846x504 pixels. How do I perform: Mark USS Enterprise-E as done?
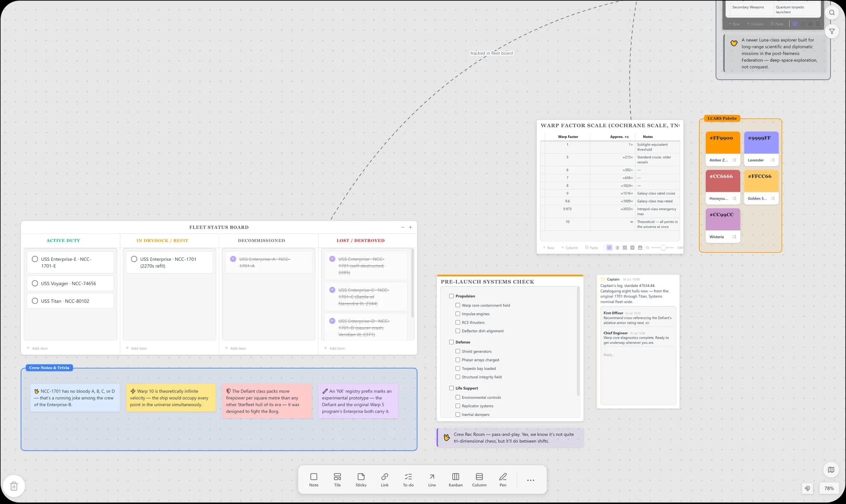(35, 259)
